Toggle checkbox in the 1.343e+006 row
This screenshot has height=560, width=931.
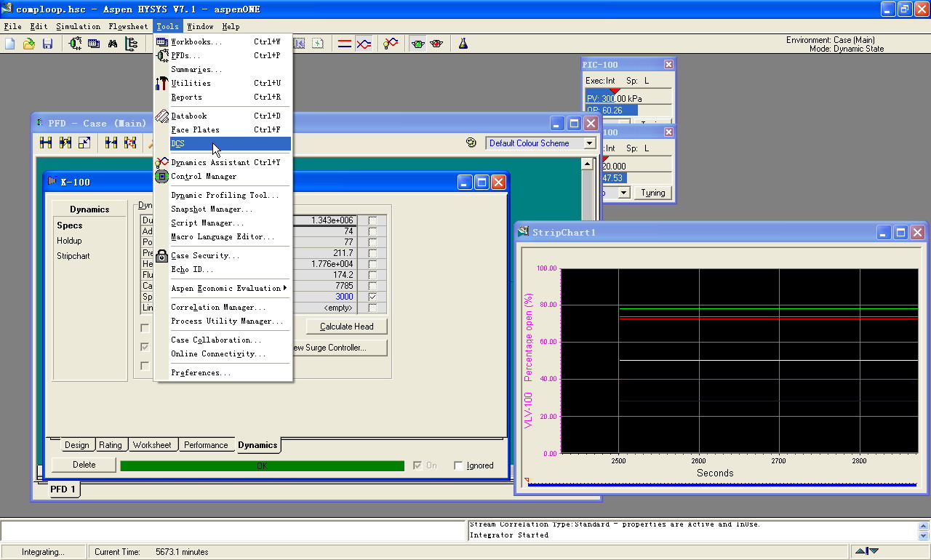(373, 220)
